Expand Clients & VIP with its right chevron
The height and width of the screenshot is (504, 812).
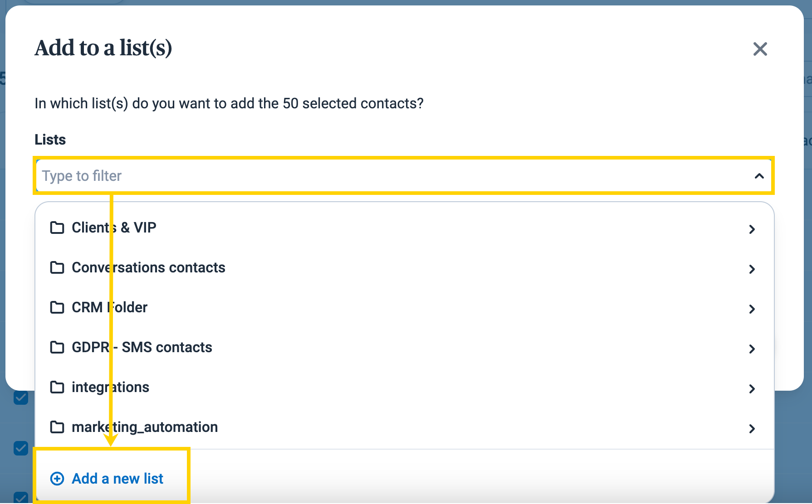point(752,229)
